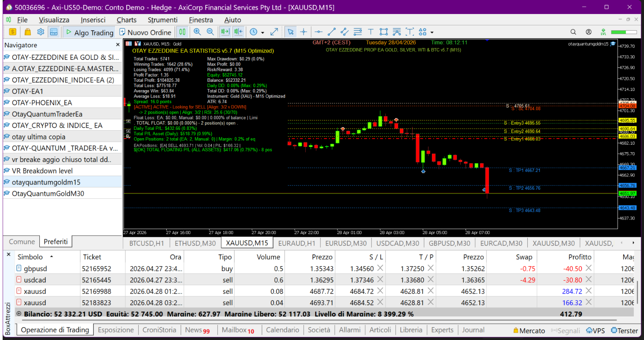This screenshot has width=644, height=340.
Task: Remove take profit on xauusd ticket 52169988
Action: pos(431,291)
